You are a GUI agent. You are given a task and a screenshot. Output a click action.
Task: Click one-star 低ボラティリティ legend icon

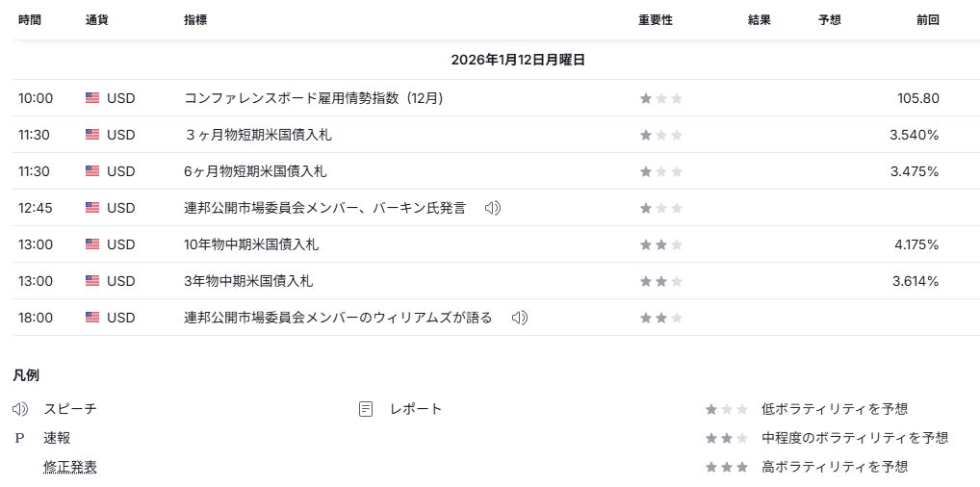coord(726,409)
